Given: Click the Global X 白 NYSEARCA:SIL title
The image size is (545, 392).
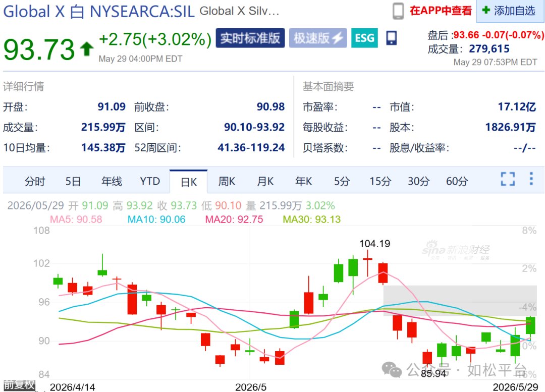Looking at the screenshot, I should coord(99,12).
